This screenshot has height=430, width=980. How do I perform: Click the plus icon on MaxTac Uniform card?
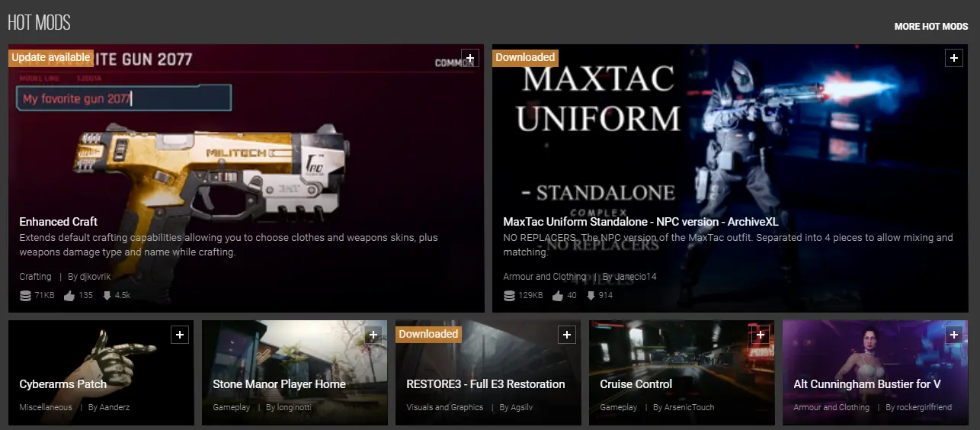[x=953, y=58]
